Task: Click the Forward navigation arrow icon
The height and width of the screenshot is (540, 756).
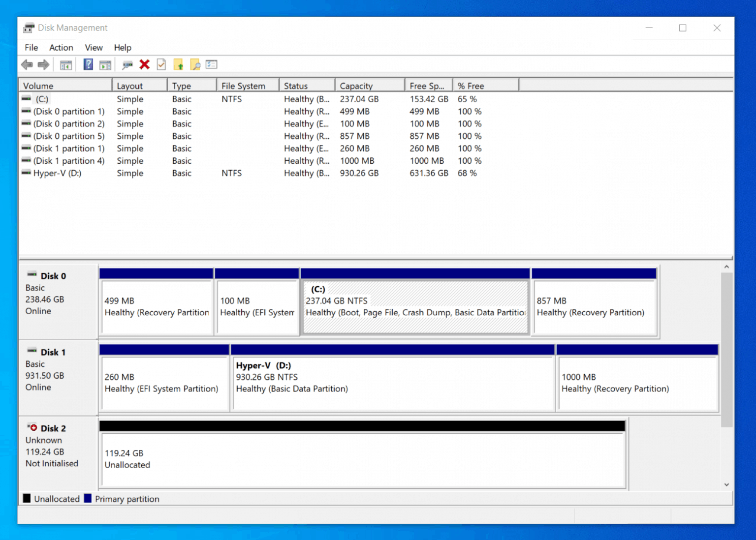Action: tap(43, 64)
